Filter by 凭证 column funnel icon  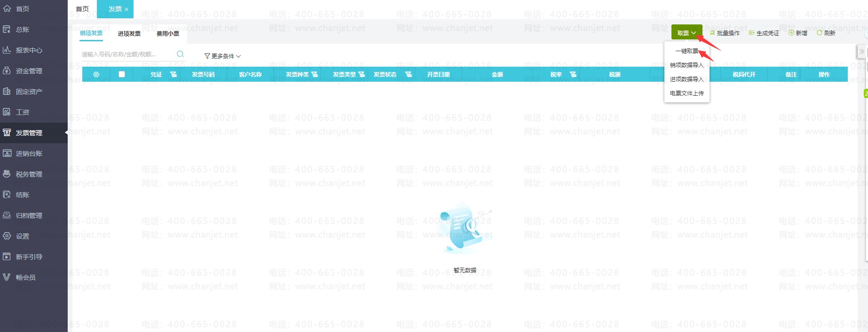click(174, 74)
